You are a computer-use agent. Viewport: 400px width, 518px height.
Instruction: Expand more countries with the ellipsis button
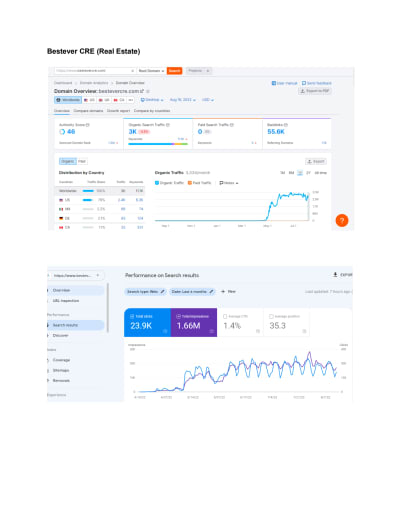[131, 100]
